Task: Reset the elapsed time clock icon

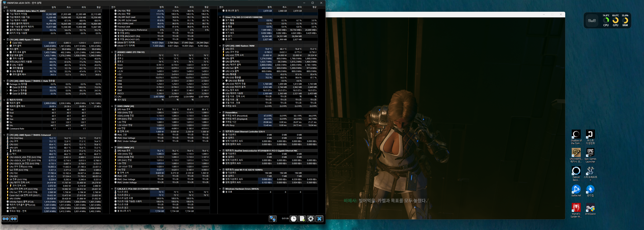Action: pos(294,219)
